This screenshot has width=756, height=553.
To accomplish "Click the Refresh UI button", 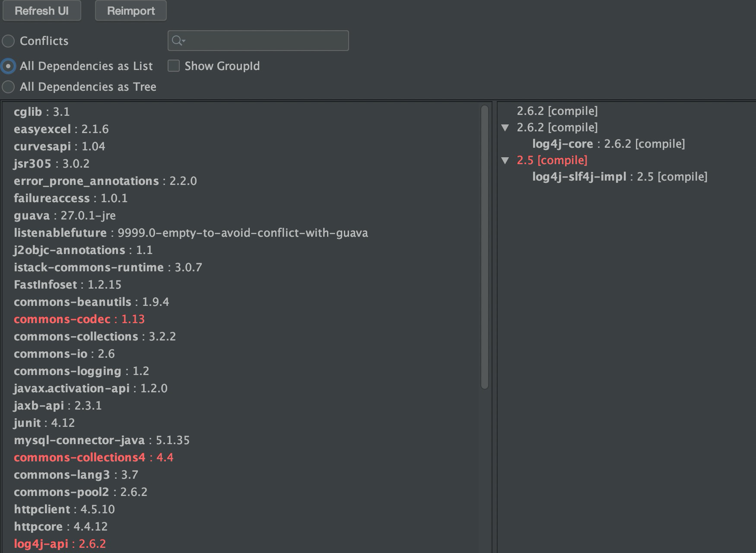I will [41, 10].
